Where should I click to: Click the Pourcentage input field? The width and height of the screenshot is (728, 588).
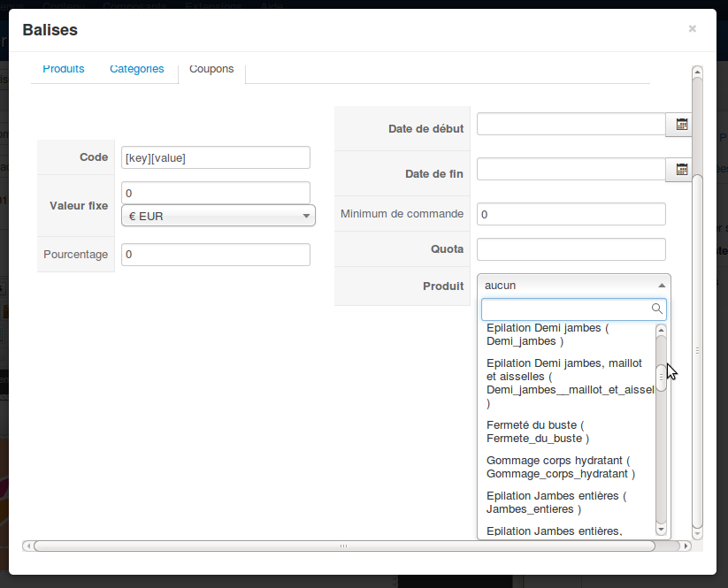(x=216, y=255)
